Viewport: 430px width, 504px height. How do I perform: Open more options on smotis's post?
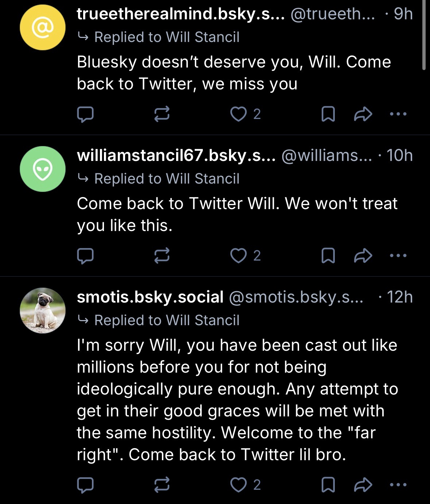pyautogui.click(x=398, y=485)
